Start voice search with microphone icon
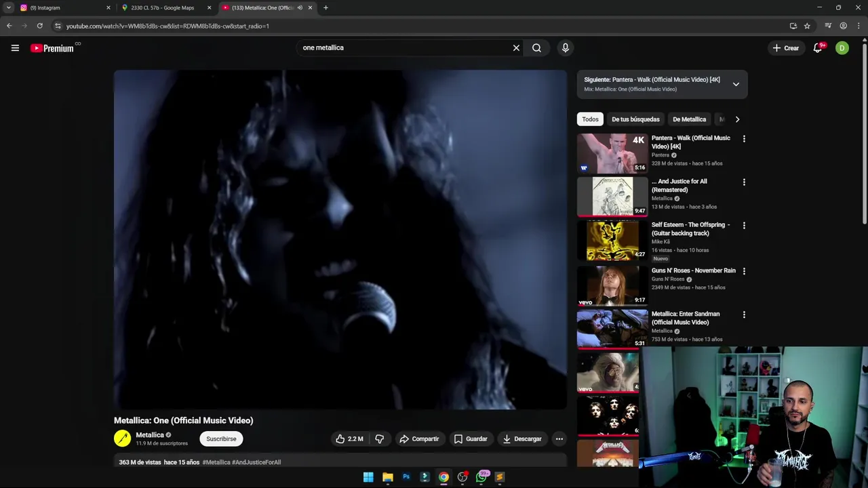The width and height of the screenshot is (868, 488). [565, 48]
